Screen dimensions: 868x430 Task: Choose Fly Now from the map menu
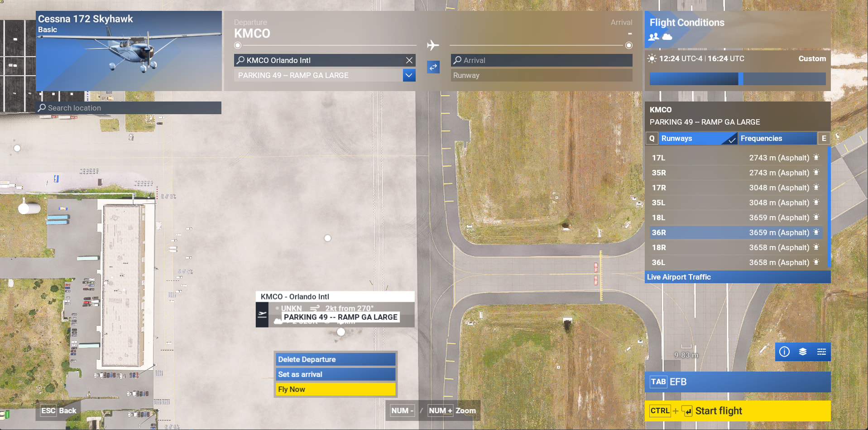(336, 389)
